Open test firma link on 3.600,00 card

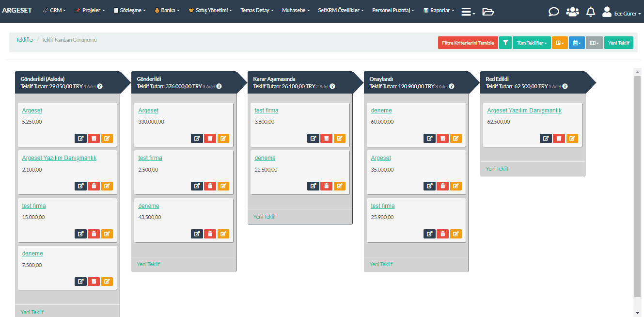pos(267,111)
